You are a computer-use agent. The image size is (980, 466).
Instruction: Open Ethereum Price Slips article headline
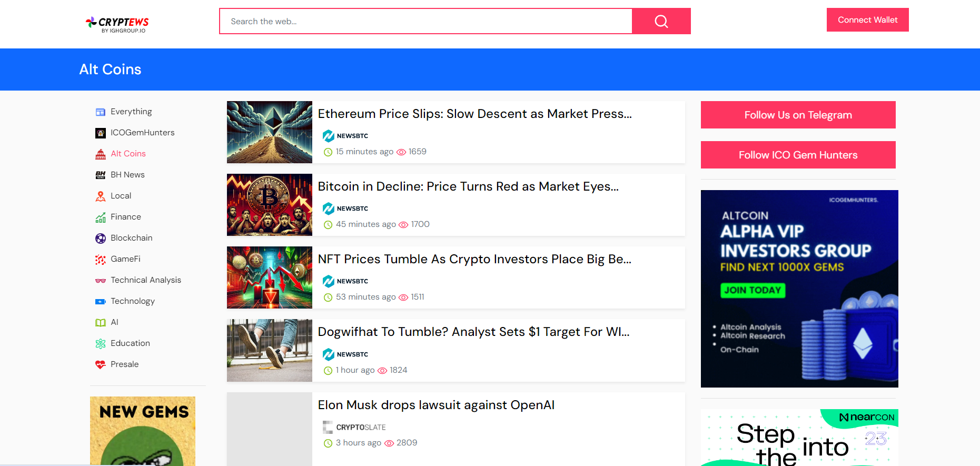click(474, 114)
